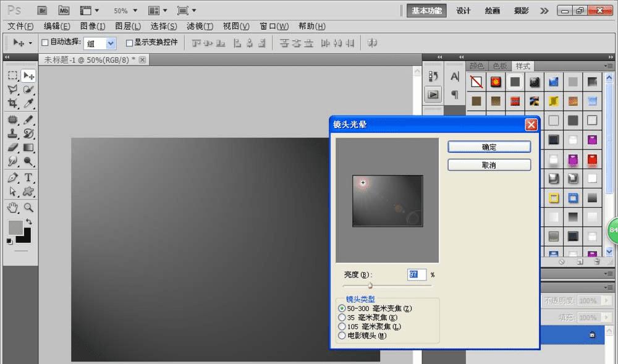Expand more workspaces with the >> chevron
618x364 pixels.
click(x=544, y=11)
